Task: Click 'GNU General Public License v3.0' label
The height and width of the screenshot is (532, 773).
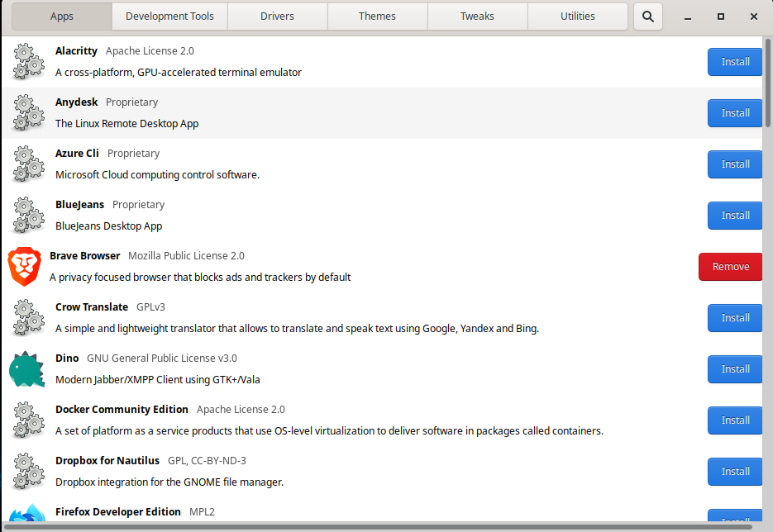Action: (162, 359)
